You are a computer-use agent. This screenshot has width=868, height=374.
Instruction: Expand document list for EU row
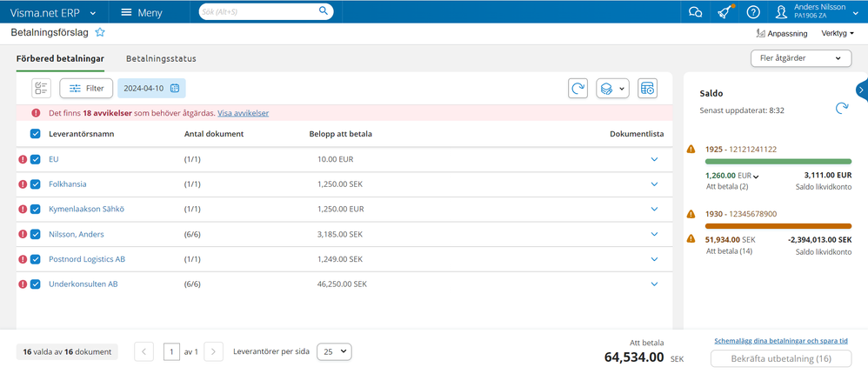[654, 159]
